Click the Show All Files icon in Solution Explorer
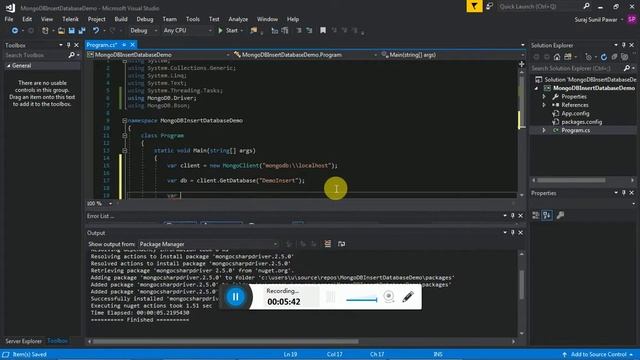 tap(624, 57)
